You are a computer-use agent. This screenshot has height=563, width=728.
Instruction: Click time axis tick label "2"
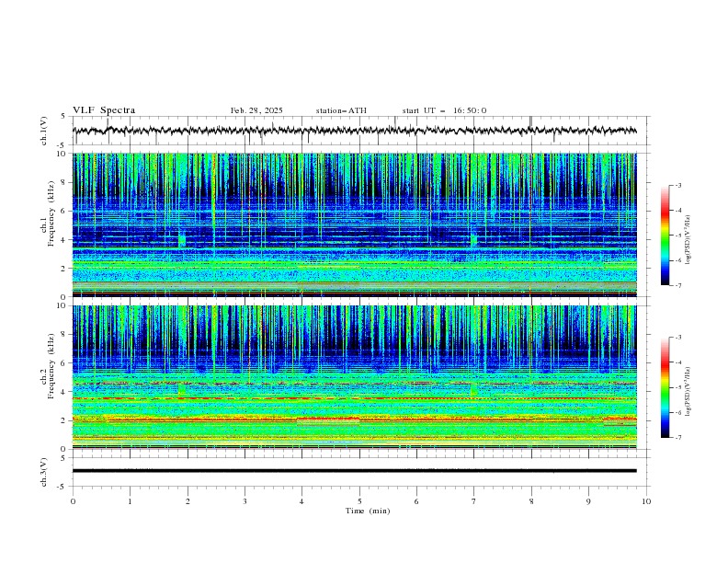tap(188, 501)
